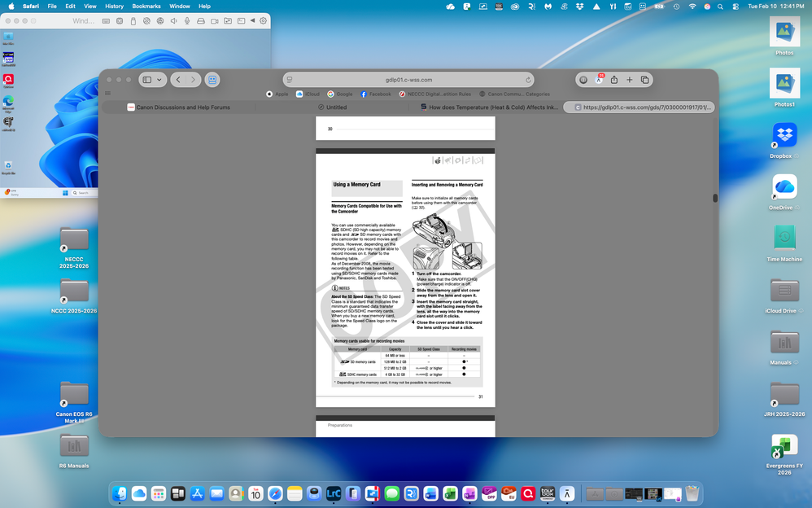Switch to Canon Discussions and Help Forums tab
Image resolution: width=812 pixels, height=508 pixels.
(x=179, y=107)
